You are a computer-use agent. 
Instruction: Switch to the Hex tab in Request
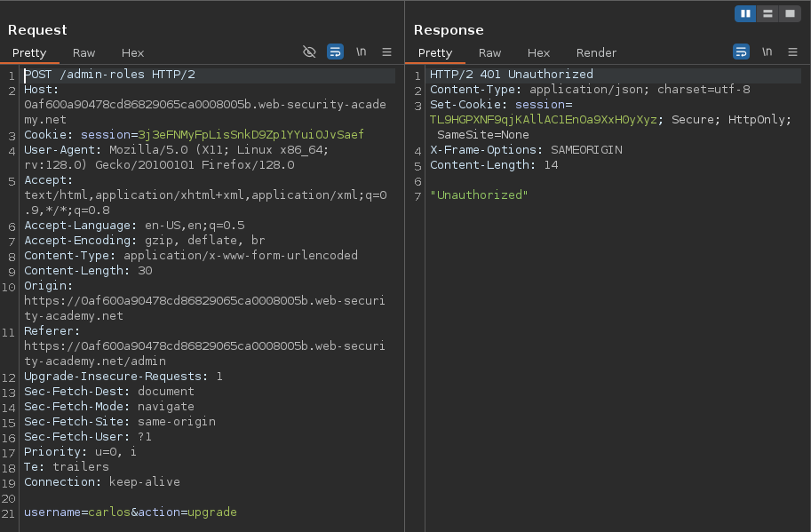point(132,53)
